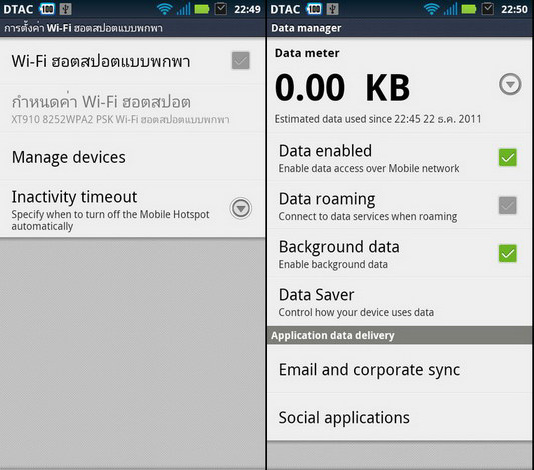This screenshot has height=470, width=534.
Task: Uncheck the Data enabled checkbox
Action: coord(507,157)
